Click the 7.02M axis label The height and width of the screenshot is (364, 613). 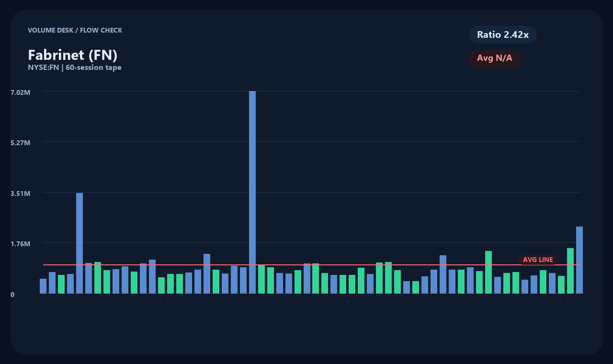(x=21, y=92)
